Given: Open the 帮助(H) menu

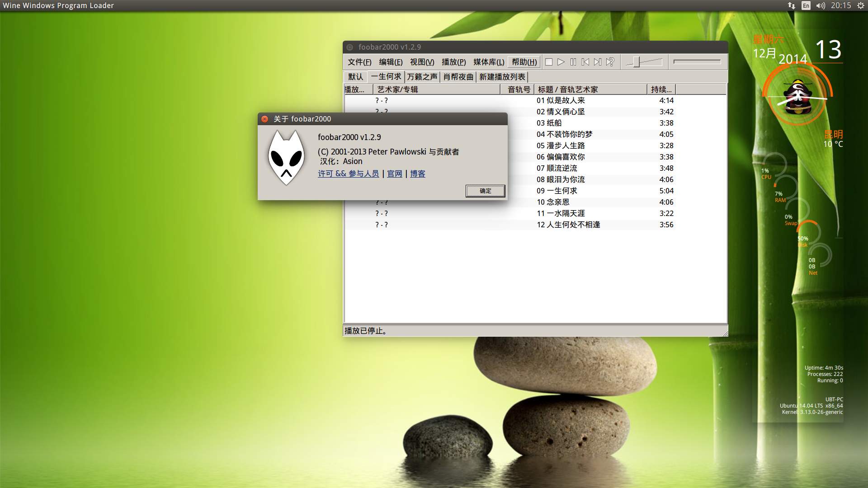Looking at the screenshot, I should [524, 62].
